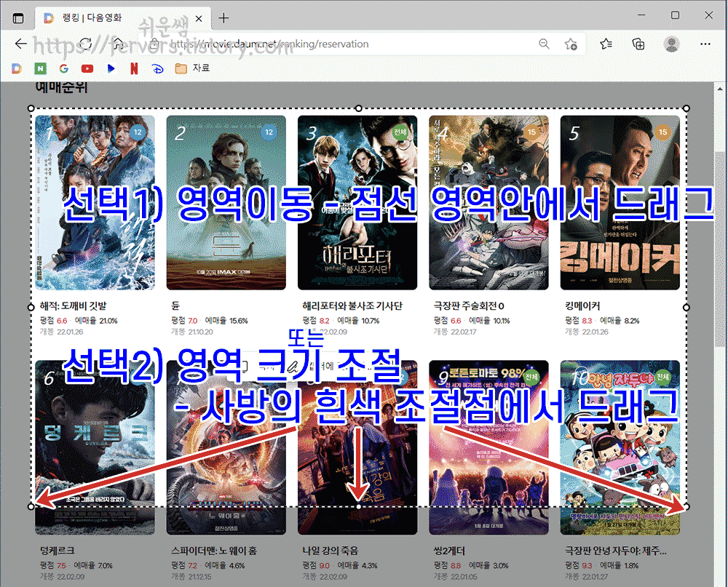Click 평점 6.6 under 해적: 도깨비 깃발

click(53, 321)
